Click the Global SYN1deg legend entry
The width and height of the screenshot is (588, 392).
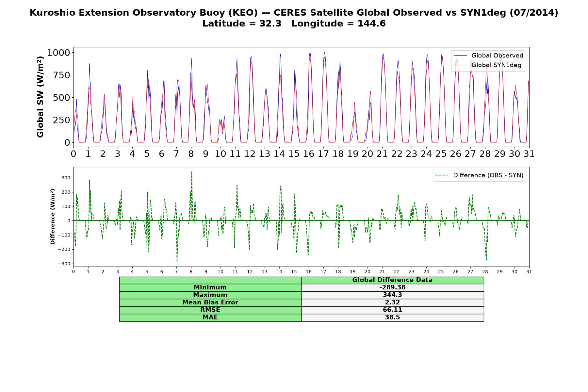click(x=487, y=65)
